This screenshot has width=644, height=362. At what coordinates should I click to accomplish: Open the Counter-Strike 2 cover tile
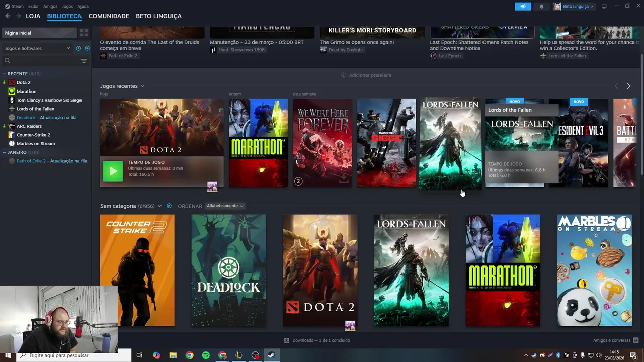click(x=137, y=270)
